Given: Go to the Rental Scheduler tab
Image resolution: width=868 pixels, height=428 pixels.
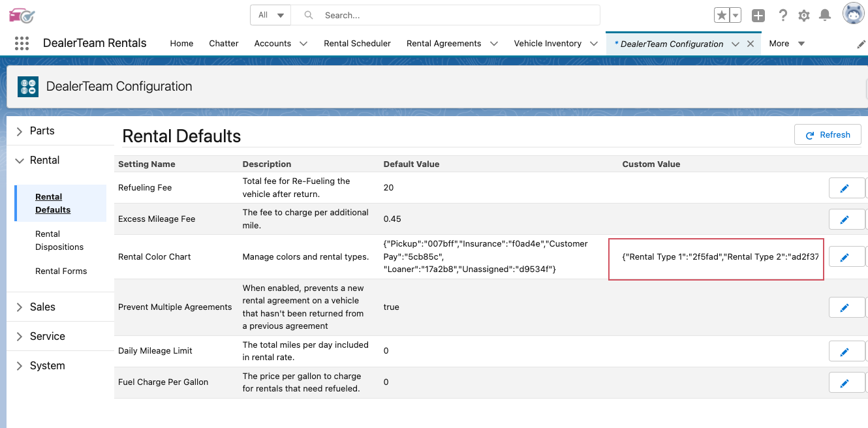Looking at the screenshot, I should pos(357,44).
